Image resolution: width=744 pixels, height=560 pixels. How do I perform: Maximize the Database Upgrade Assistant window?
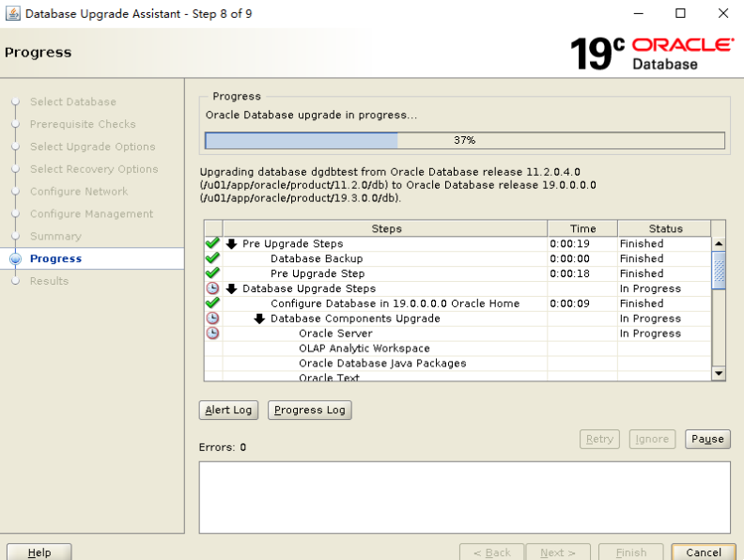pos(680,13)
